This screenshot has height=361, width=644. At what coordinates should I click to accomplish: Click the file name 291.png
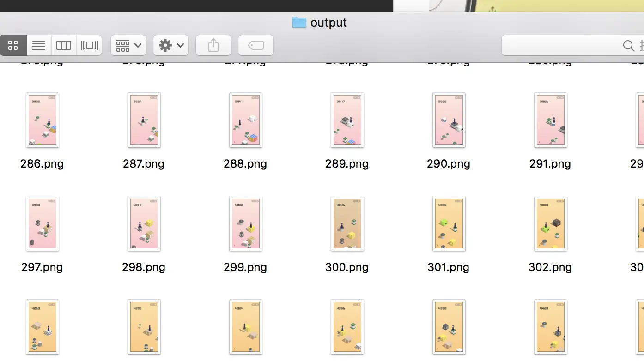(550, 164)
